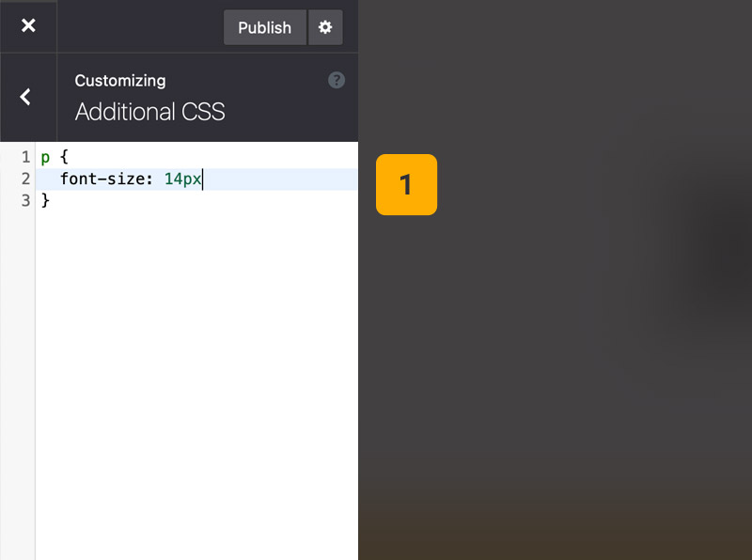The width and height of the screenshot is (752, 560).
Task: Select line number 3 in the gutter
Action: [25, 200]
